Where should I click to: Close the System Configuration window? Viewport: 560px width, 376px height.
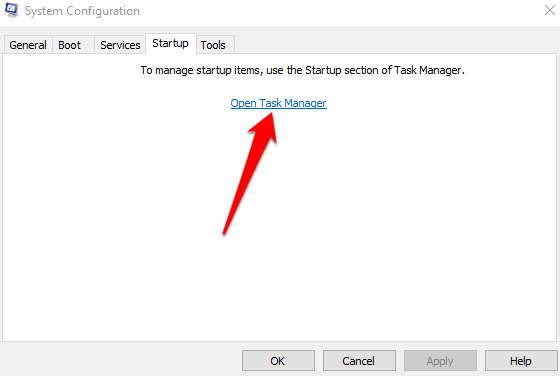click(550, 10)
